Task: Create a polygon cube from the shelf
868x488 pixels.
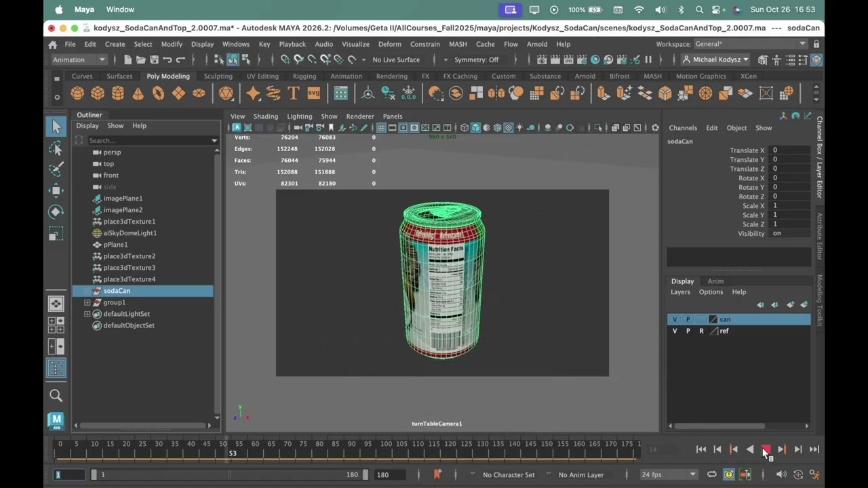Action: coord(98,94)
